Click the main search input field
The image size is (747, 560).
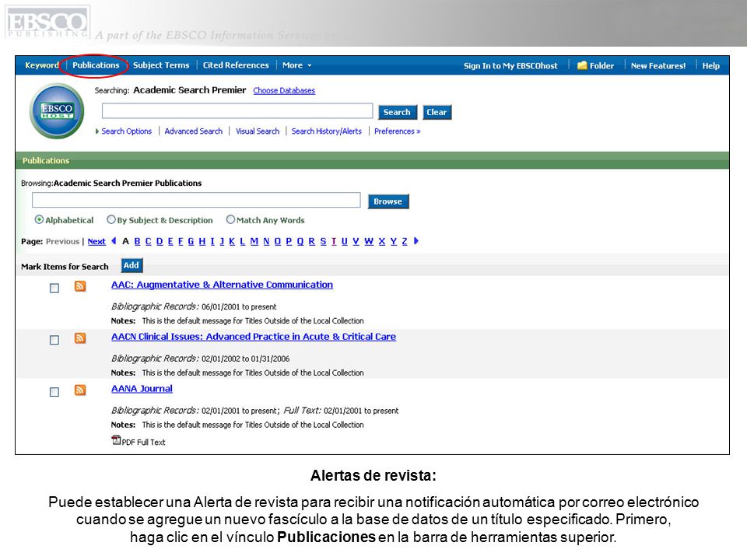[x=237, y=111]
